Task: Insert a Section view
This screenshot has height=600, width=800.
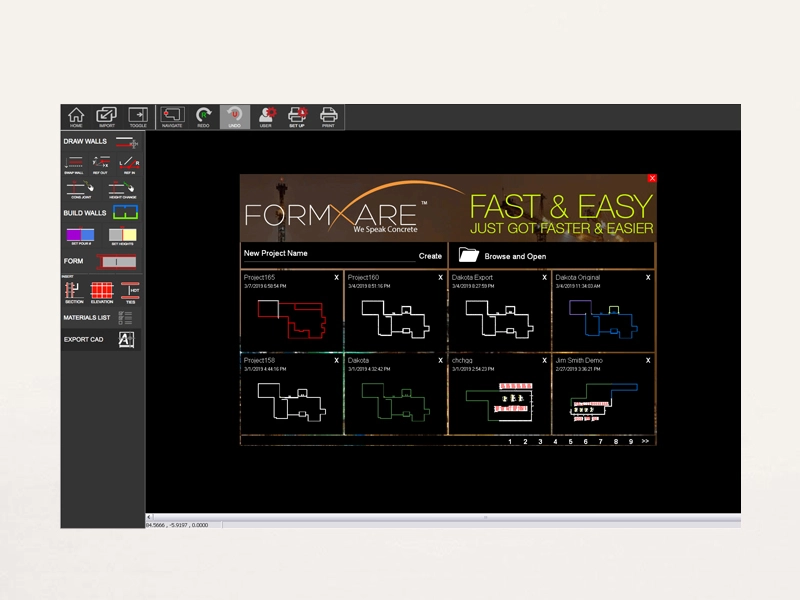Action: tap(73, 292)
